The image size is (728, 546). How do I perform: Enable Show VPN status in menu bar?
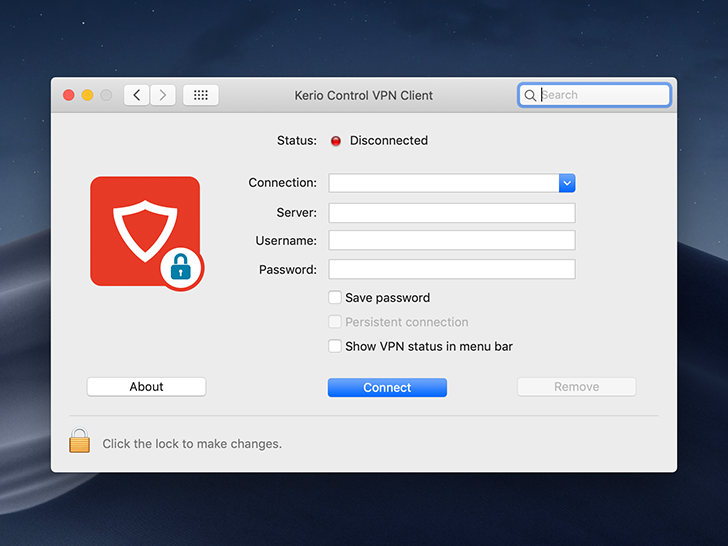coord(335,346)
